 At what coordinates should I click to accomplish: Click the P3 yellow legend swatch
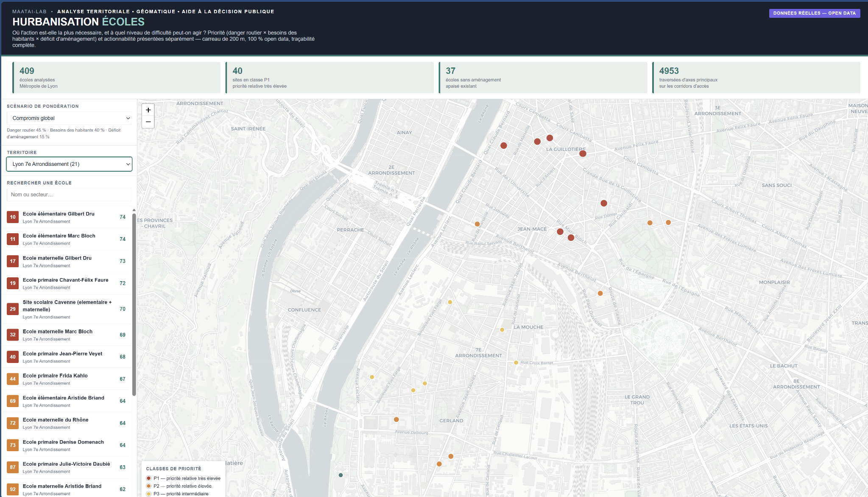pos(148,494)
